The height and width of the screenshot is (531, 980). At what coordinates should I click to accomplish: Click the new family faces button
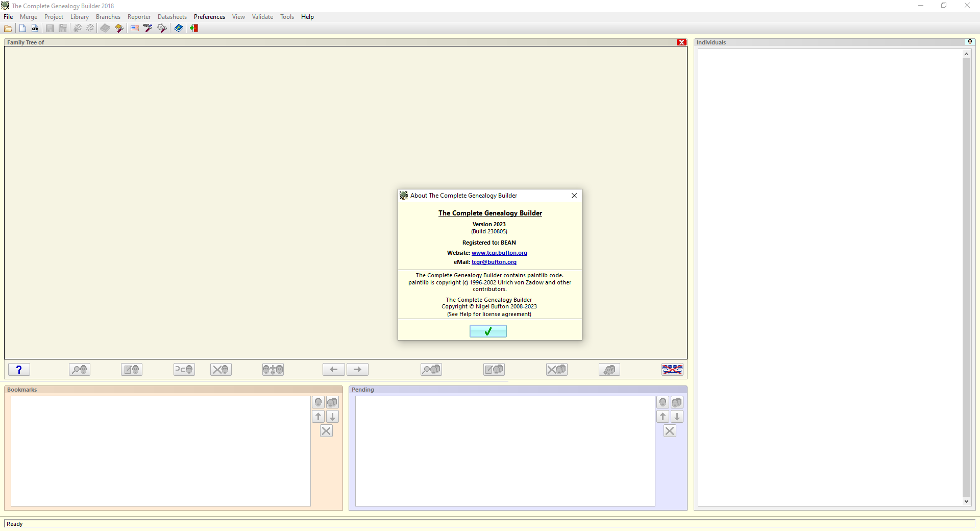pyautogui.click(x=609, y=370)
